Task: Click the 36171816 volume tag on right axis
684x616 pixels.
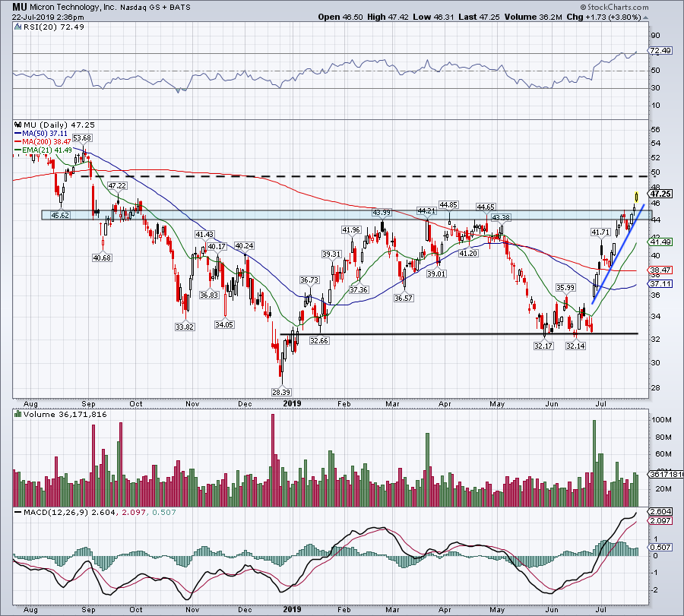Action: [666, 474]
